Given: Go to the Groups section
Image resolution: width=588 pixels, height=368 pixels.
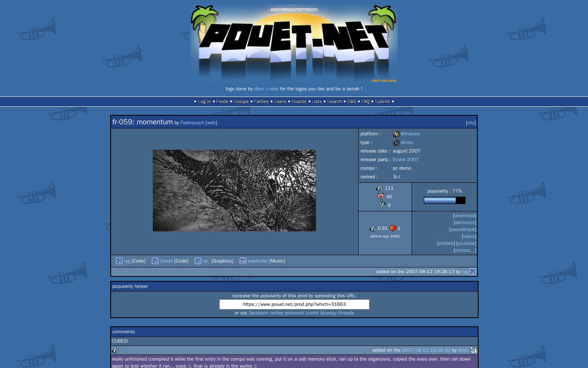Looking at the screenshot, I should point(241,101).
